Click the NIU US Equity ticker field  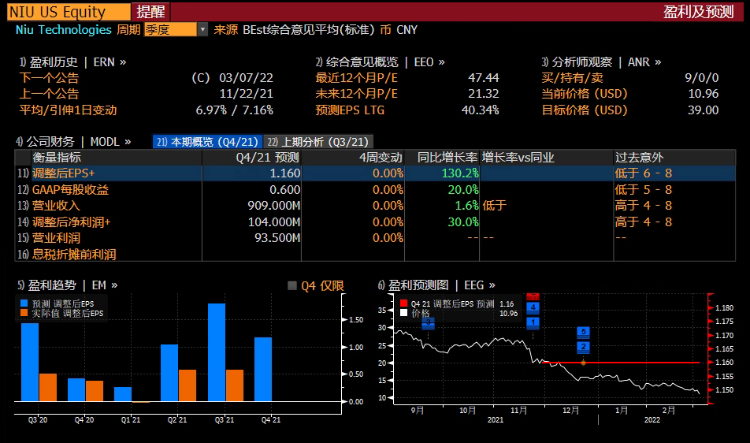[x=68, y=11]
